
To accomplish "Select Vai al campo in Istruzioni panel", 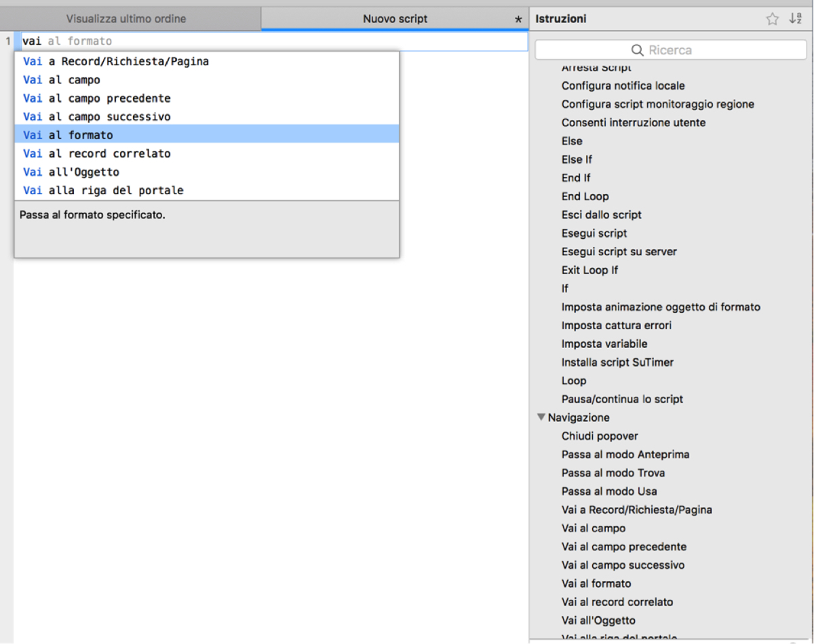I will pyautogui.click(x=594, y=528).
